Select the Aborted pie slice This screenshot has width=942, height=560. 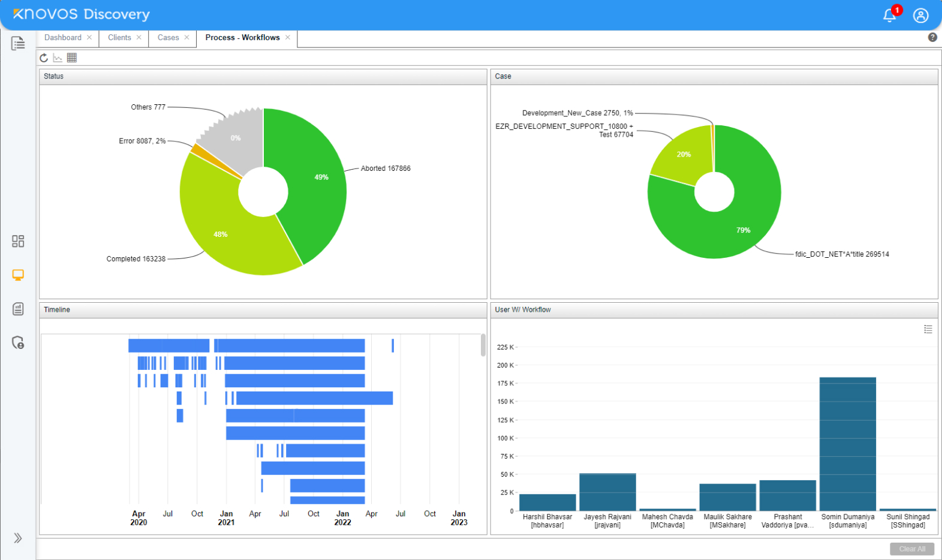[312, 180]
